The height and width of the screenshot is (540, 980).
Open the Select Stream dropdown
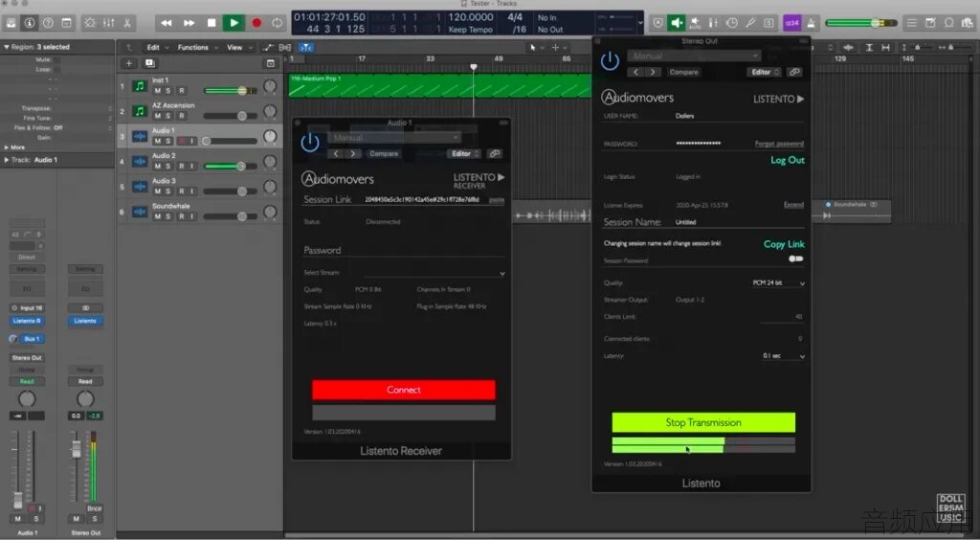[435, 273]
